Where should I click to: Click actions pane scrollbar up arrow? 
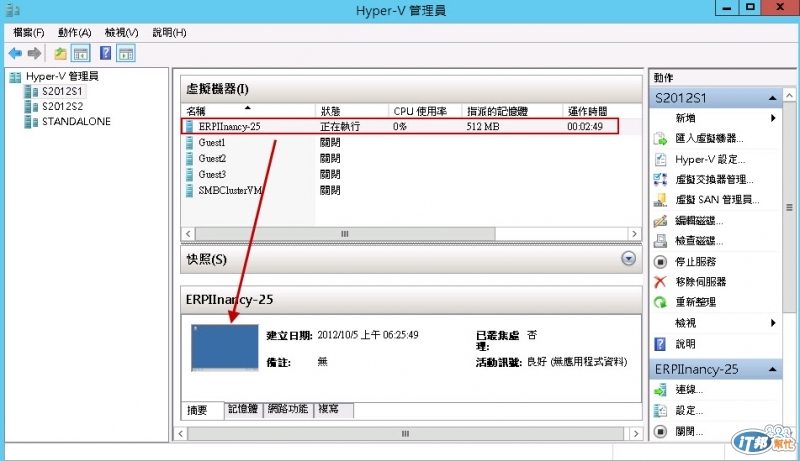point(789,95)
